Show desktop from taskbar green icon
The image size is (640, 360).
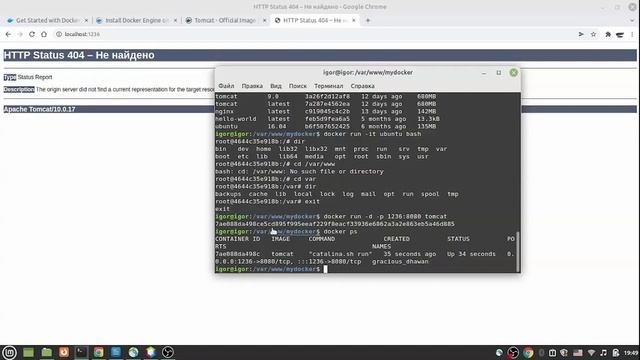pyautogui.click(x=28, y=352)
